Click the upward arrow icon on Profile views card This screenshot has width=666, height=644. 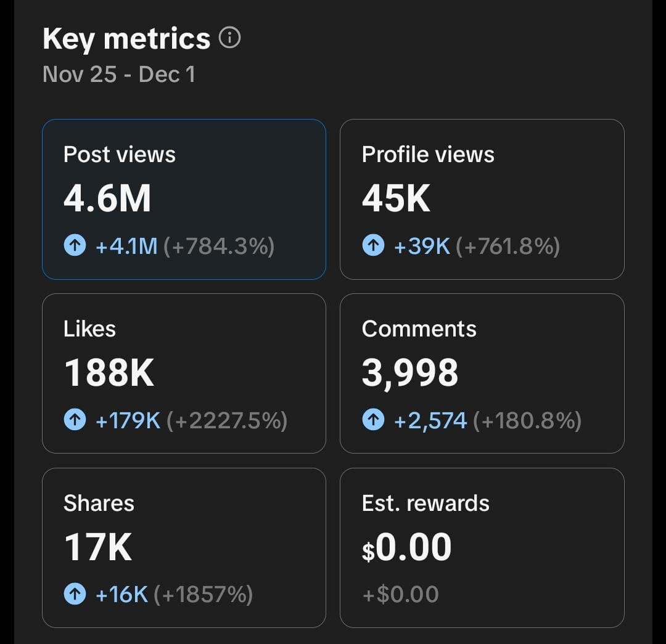point(373,246)
